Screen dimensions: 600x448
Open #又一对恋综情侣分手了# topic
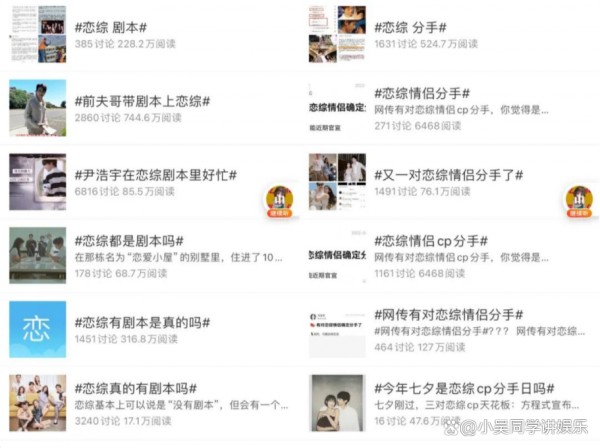[448, 175]
